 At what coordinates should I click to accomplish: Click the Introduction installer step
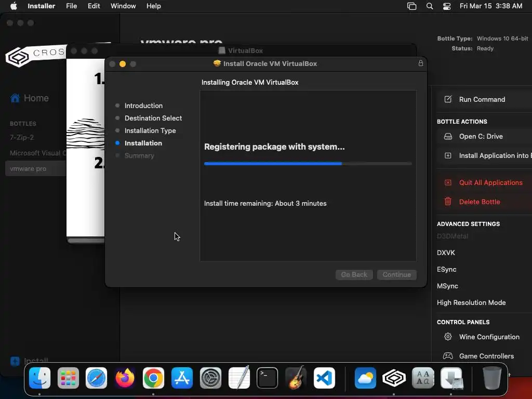click(x=143, y=105)
